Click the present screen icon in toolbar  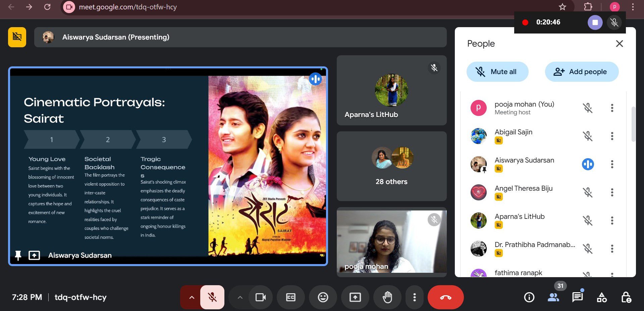click(355, 297)
